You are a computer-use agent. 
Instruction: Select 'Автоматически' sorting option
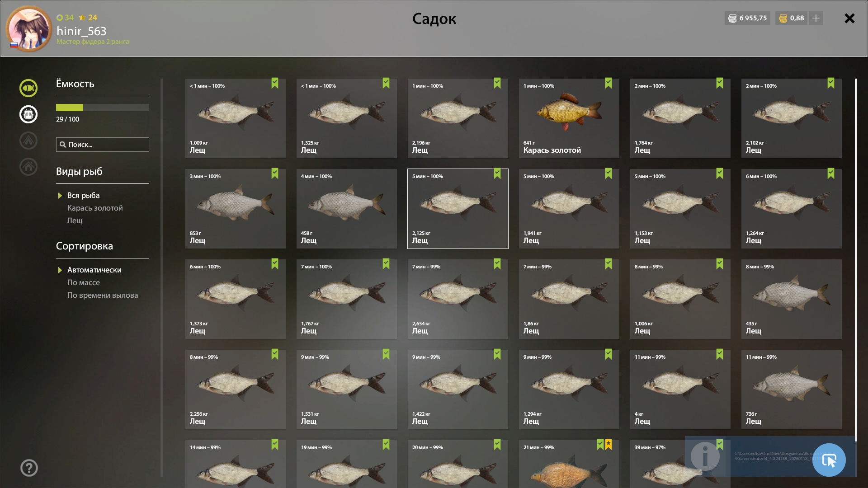pyautogui.click(x=94, y=270)
